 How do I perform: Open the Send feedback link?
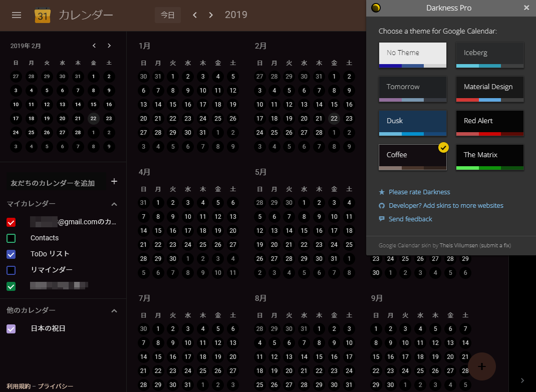click(410, 219)
